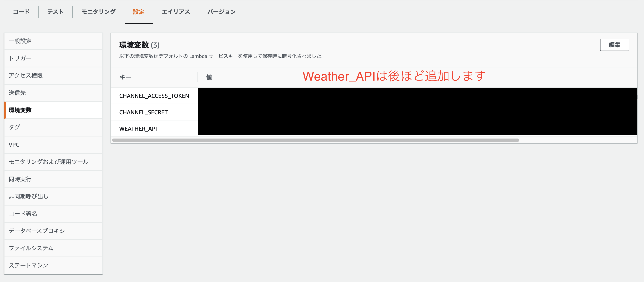Click the 編集 button to edit variables
The height and width of the screenshot is (282, 644).
tap(614, 45)
